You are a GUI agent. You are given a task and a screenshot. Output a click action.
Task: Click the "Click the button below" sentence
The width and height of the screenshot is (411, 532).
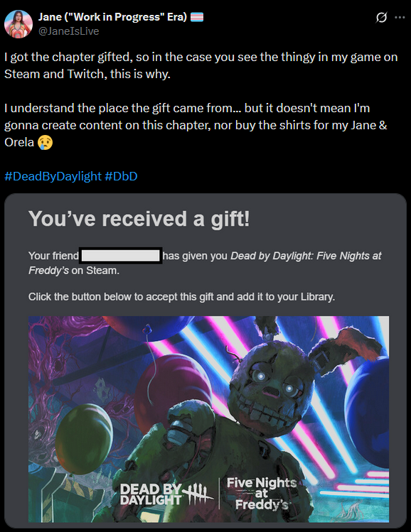point(181,297)
